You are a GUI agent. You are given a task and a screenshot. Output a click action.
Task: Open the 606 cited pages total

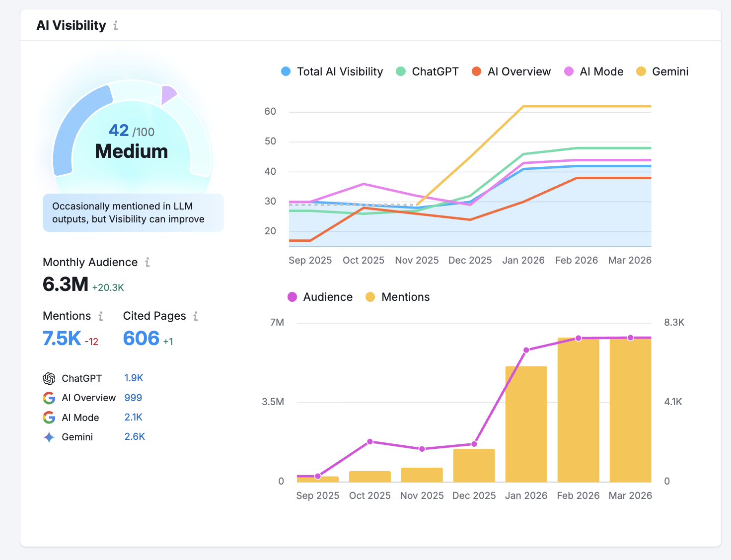coord(141,339)
